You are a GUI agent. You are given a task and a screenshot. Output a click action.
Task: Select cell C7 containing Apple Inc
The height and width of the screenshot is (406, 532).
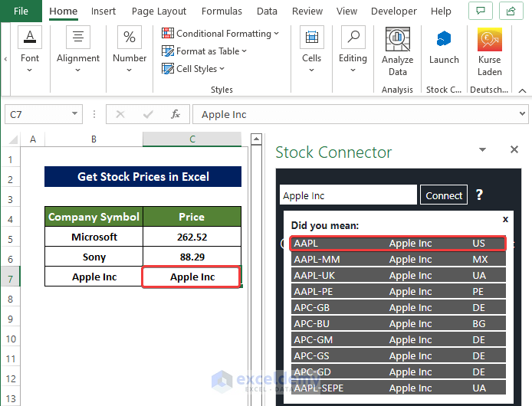(192, 277)
